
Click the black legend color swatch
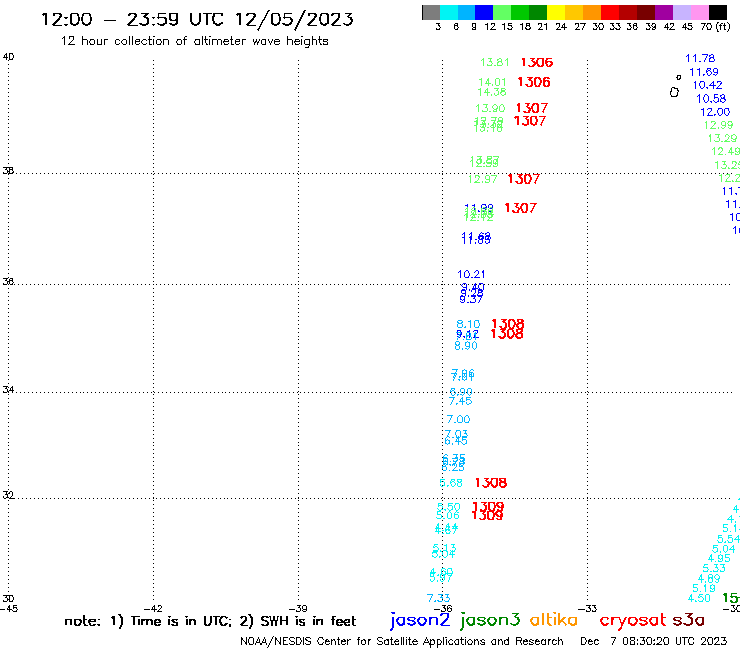(x=717, y=12)
